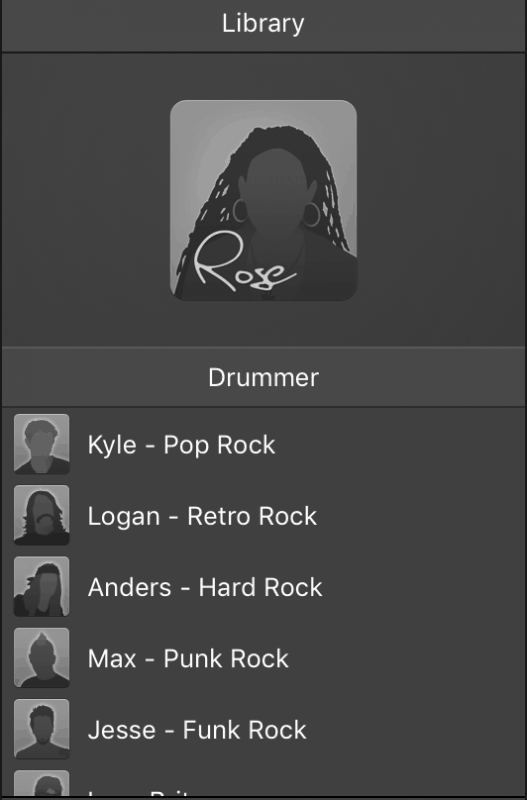
Task: Click the Drummer section header
Action: click(x=263, y=378)
